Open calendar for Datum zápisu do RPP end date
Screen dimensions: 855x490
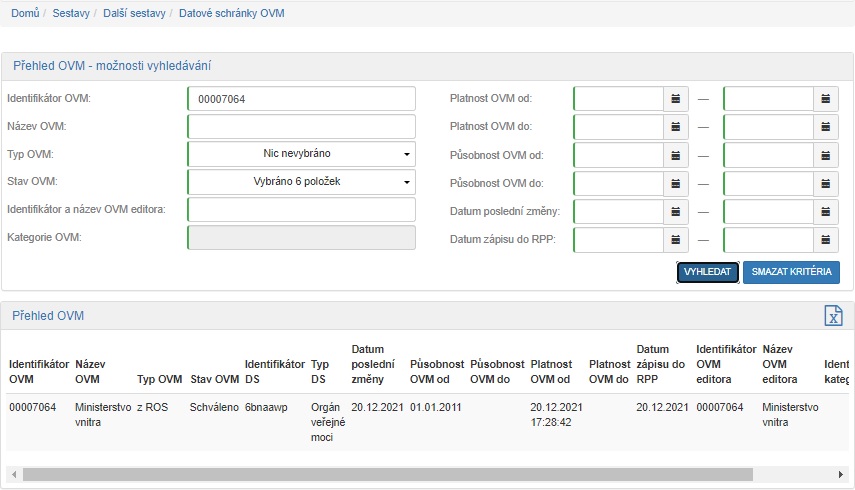[x=826, y=240]
